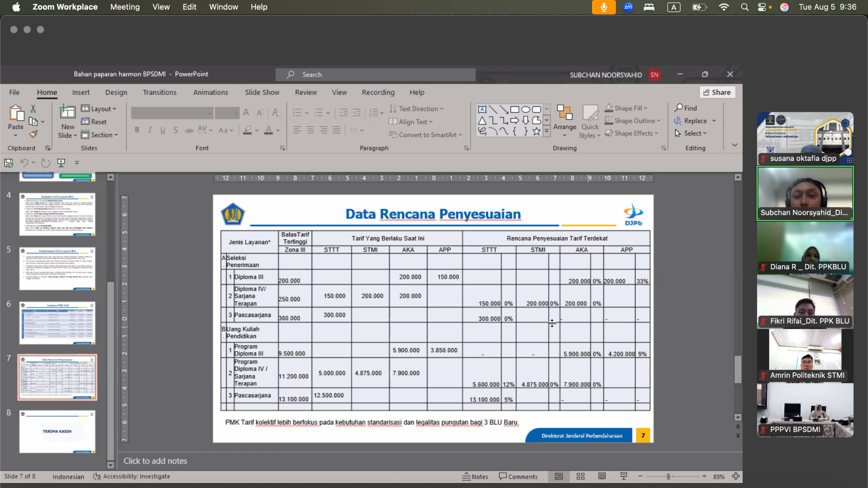The image size is (868, 488).
Task: Open the Insert ribbon tab
Action: click(x=81, y=92)
